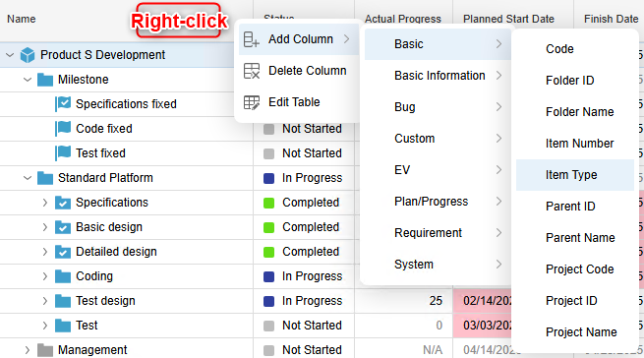Click the Product S Development cube icon

pyautogui.click(x=28, y=55)
